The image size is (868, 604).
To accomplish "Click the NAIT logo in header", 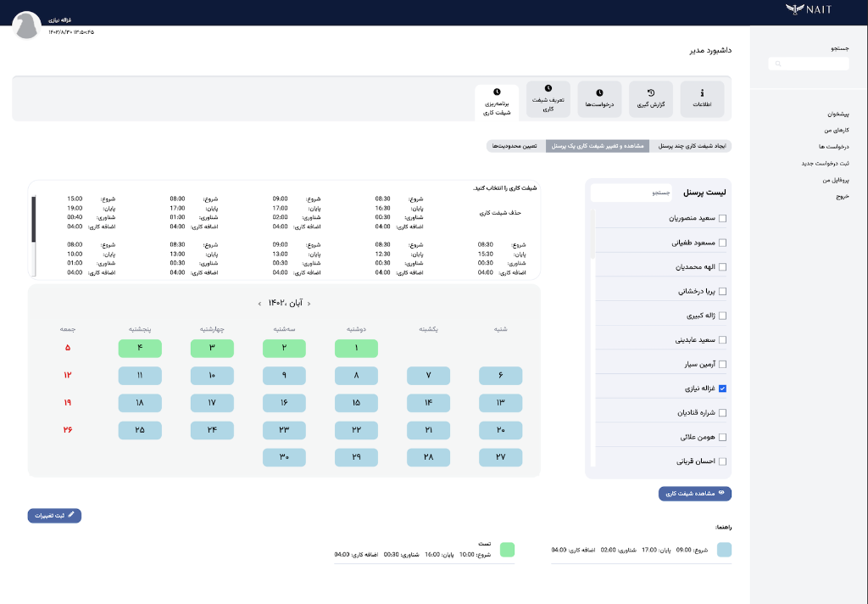I will [808, 8].
